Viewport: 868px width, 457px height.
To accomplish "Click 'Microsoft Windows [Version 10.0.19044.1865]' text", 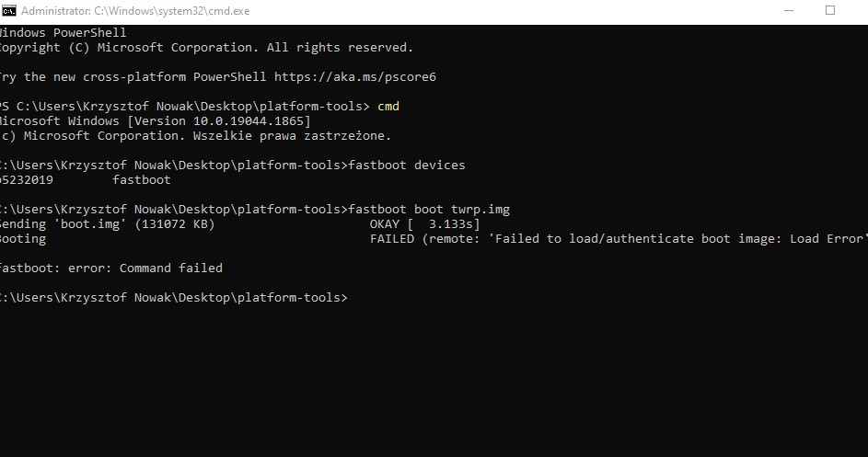I will (155, 121).
